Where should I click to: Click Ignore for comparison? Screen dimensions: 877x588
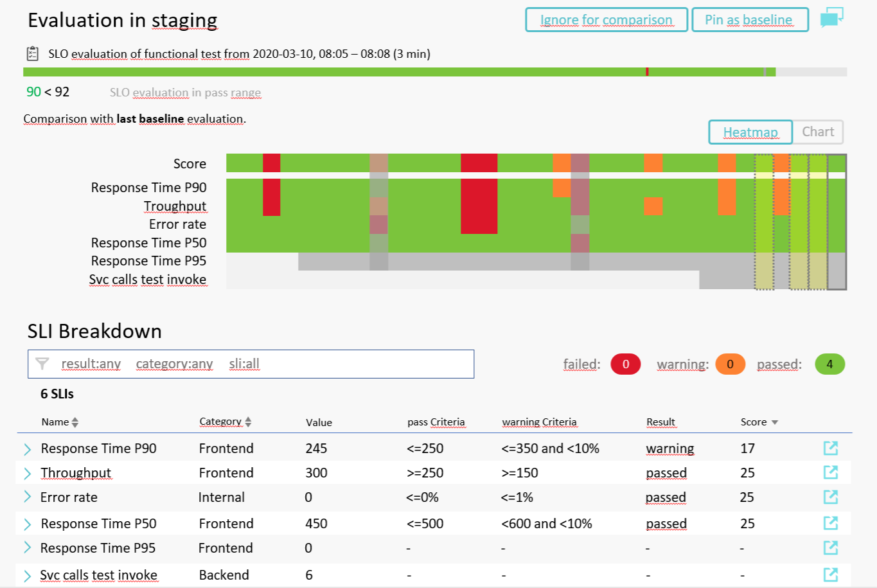(x=605, y=19)
